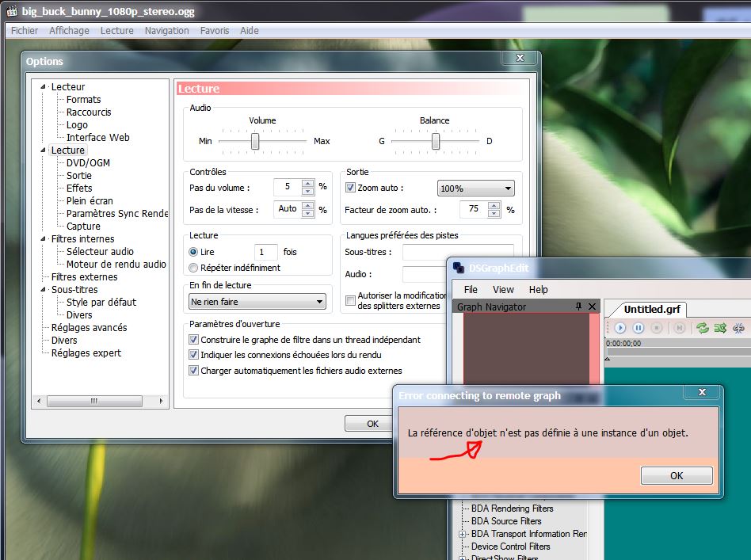Click the green Refresh graph icon

(703, 328)
